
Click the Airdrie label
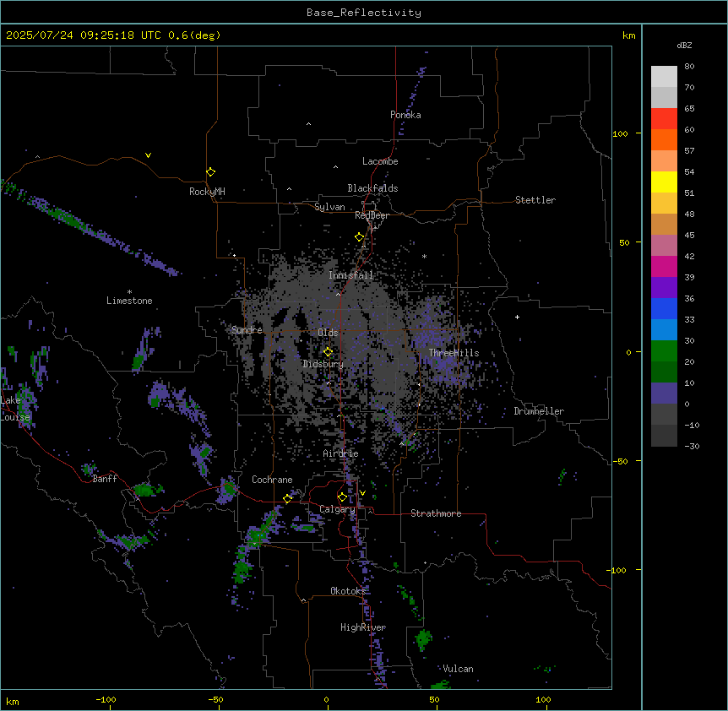(x=341, y=453)
